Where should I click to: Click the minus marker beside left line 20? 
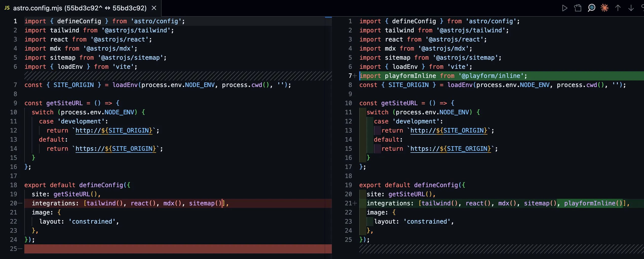[20, 203]
